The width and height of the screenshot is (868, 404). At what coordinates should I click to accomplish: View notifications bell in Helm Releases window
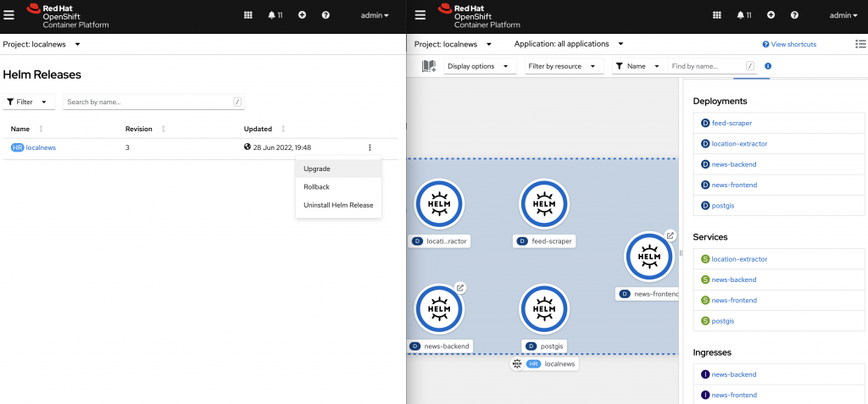coord(275,15)
